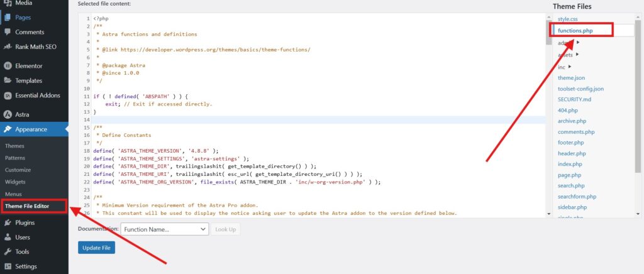Click the Tools wrench icon

point(8,252)
